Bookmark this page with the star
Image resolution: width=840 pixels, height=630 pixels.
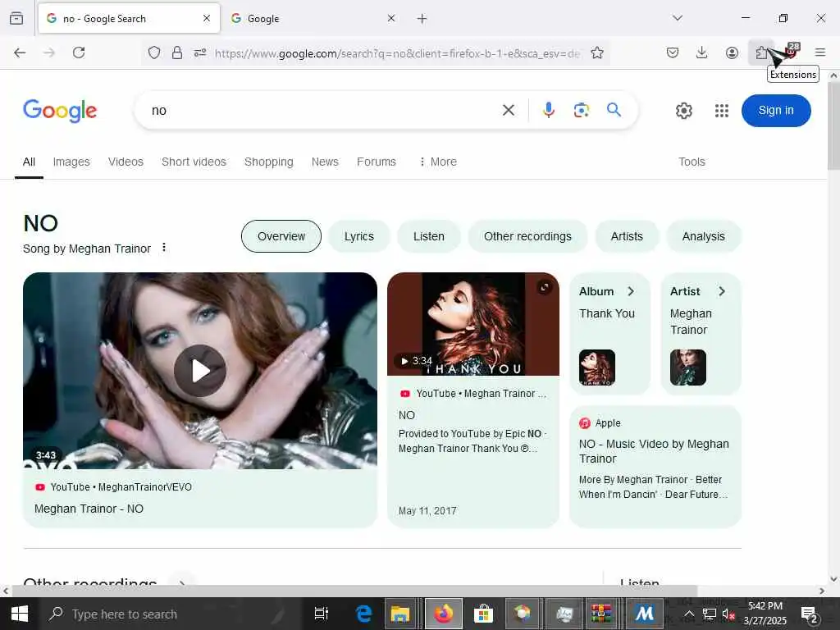point(597,52)
